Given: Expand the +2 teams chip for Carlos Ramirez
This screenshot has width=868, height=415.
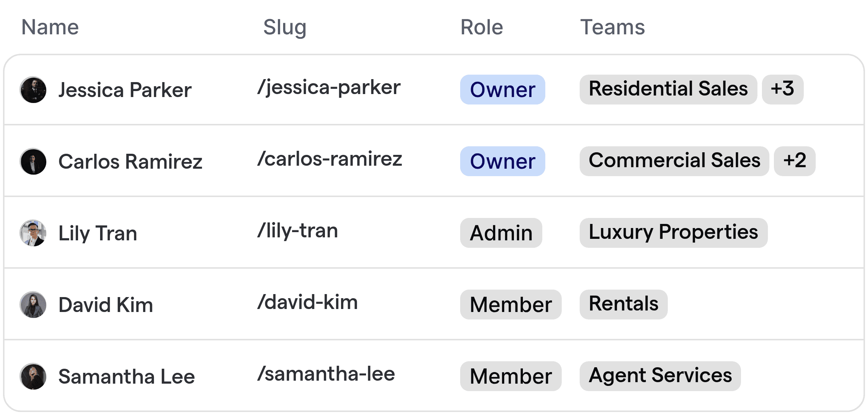Looking at the screenshot, I should [x=794, y=161].
